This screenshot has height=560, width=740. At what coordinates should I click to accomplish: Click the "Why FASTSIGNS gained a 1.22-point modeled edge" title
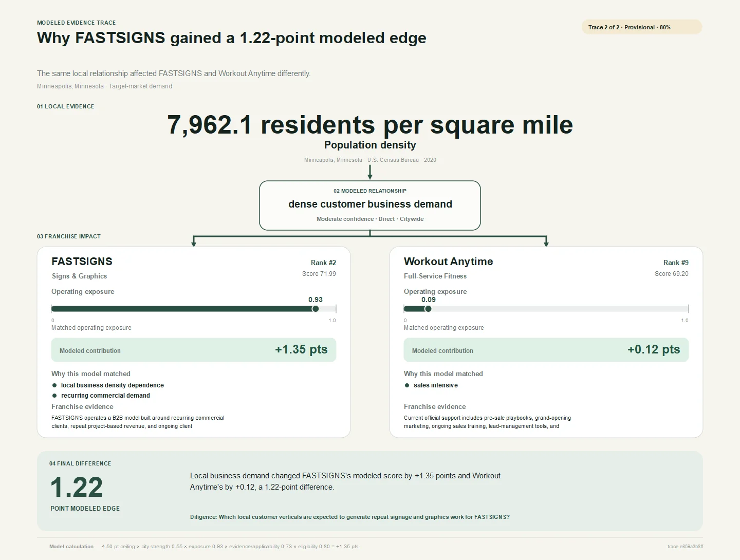pyautogui.click(x=232, y=38)
